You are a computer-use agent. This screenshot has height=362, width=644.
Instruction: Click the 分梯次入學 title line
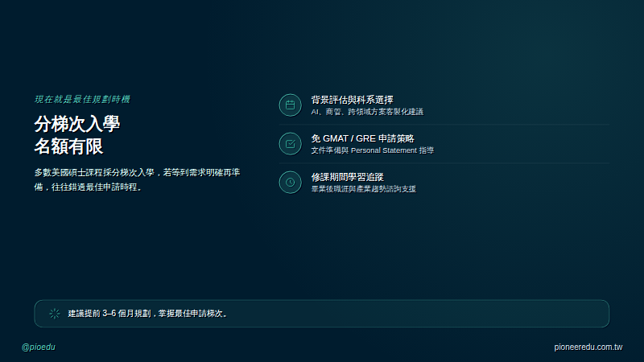click(76, 124)
